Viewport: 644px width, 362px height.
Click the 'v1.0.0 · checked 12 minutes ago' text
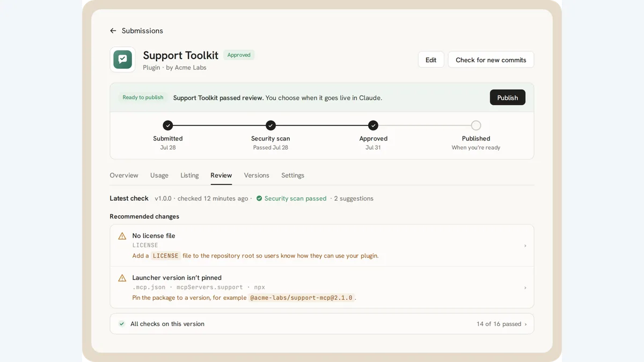[201, 198]
